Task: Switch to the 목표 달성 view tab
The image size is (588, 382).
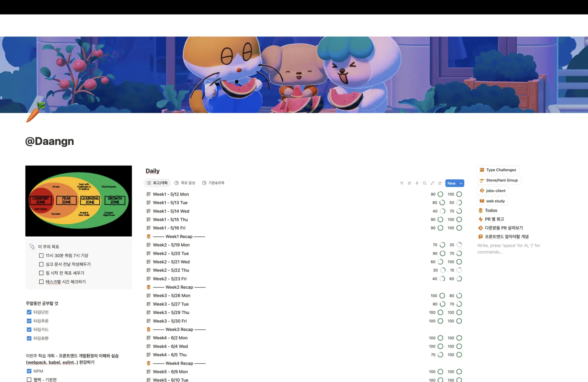Action: [x=185, y=183]
